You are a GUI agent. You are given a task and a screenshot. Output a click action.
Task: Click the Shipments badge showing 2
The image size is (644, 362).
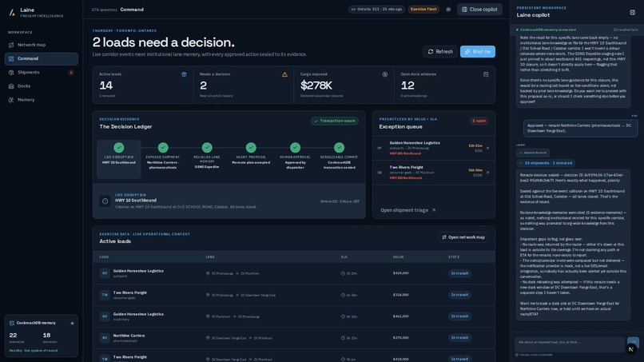click(70, 73)
